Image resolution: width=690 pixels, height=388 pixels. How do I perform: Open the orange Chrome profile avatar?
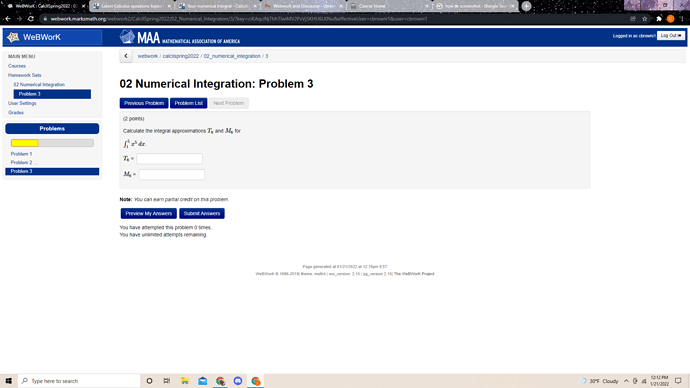point(670,18)
